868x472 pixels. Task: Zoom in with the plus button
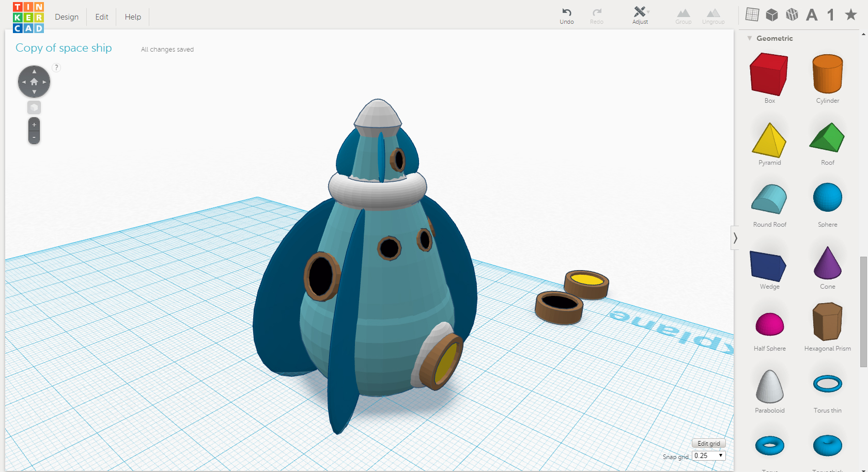pyautogui.click(x=34, y=124)
